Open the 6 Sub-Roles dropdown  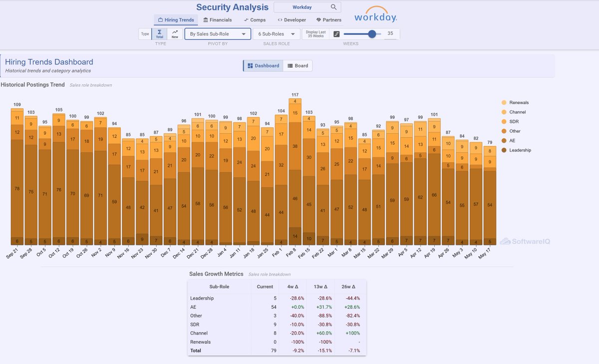coord(277,34)
